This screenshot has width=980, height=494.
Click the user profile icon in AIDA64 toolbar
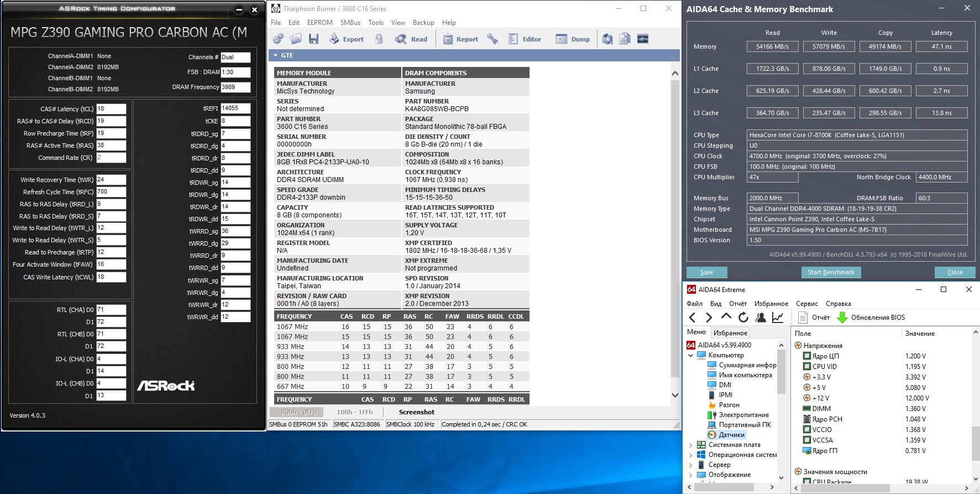[x=761, y=318]
